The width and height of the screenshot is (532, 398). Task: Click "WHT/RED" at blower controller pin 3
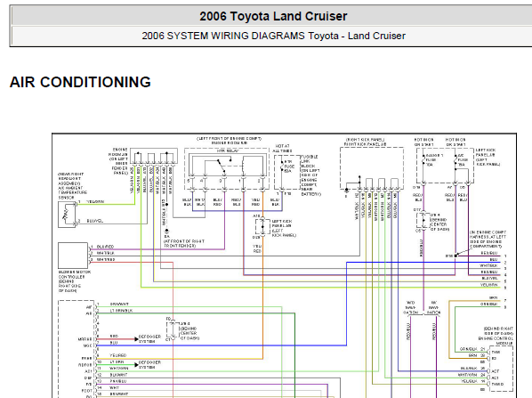point(106,259)
